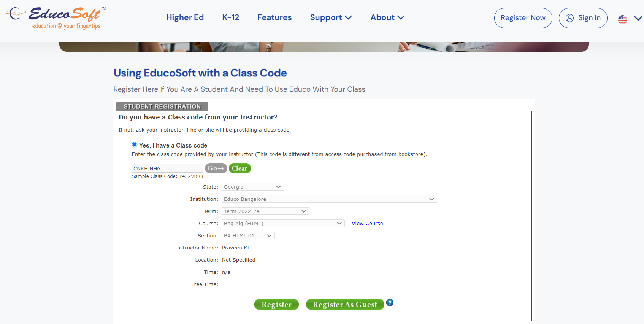Open the Institution dropdown
The height and width of the screenshot is (324, 644).
pyautogui.click(x=329, y=199)
